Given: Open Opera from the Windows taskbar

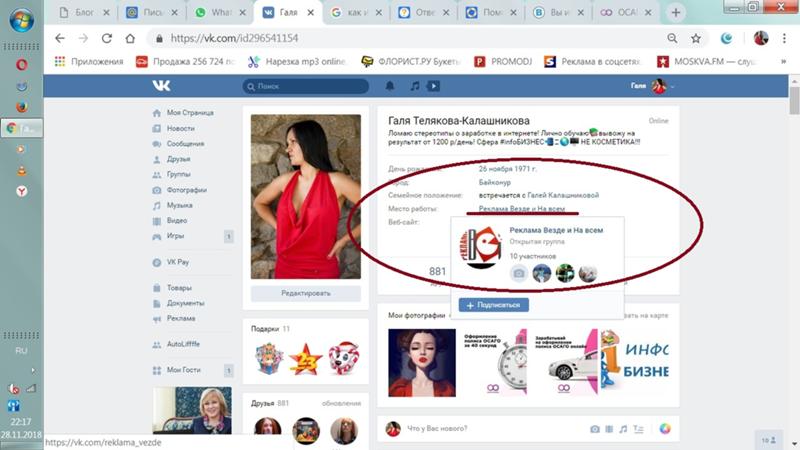Looking at the screenshot, I should 21,65.
